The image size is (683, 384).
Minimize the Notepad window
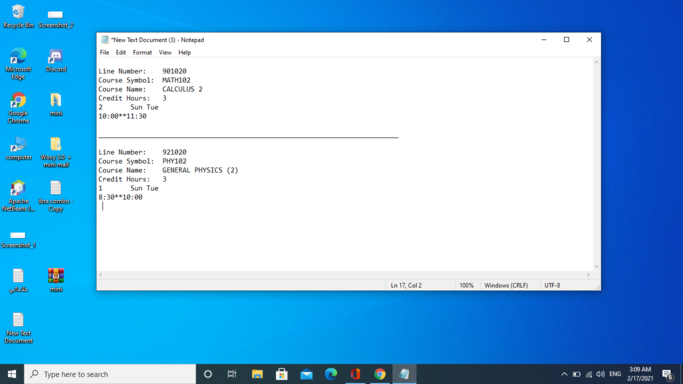click(544, 40)
